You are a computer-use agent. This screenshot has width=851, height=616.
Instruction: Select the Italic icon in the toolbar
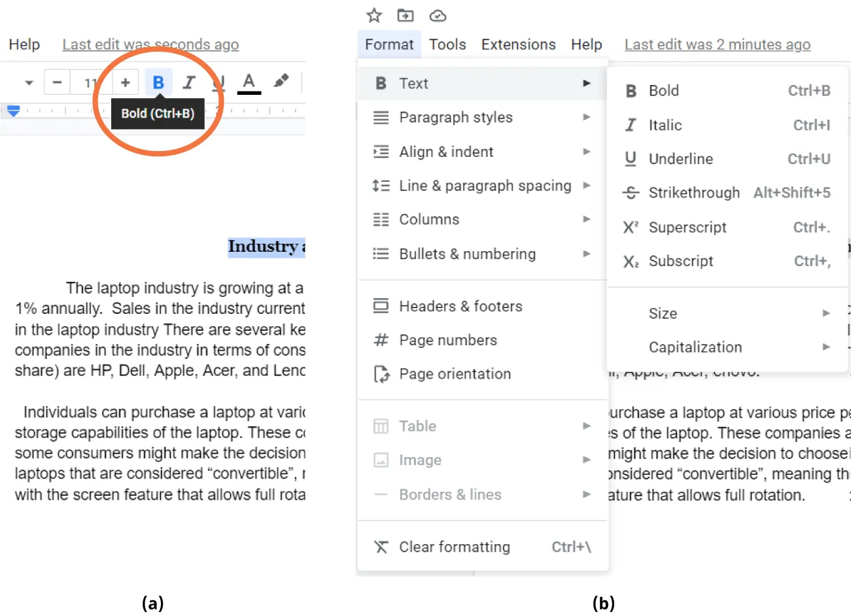tap(189, 82)
